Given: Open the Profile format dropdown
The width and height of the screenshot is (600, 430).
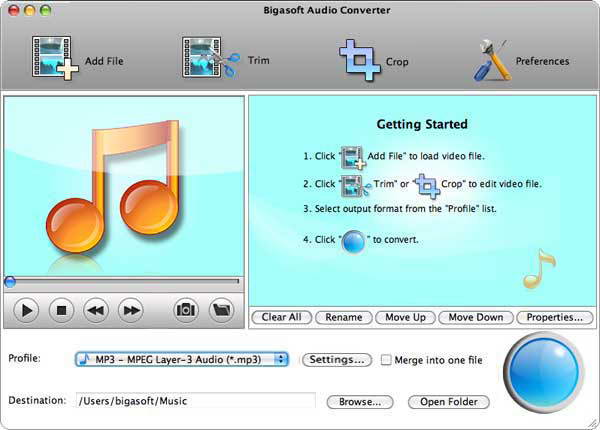Looking at the screenshot, I should click(x=182, y=359).
